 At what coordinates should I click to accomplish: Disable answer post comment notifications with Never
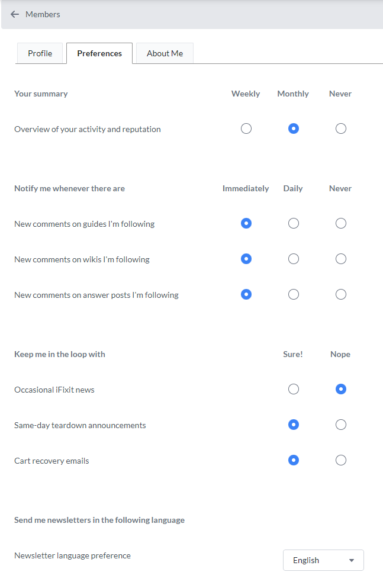coord(340,294)
